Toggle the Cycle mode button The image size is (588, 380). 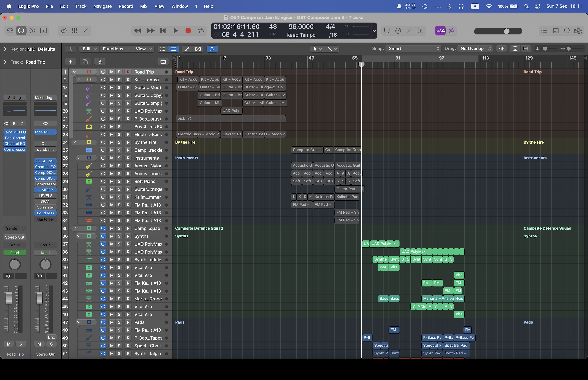click(201, 31)
